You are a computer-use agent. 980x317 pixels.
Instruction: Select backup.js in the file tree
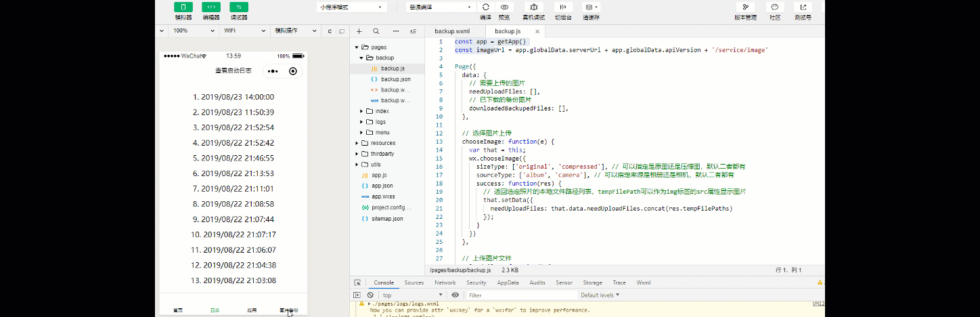[x=388, y=68]
